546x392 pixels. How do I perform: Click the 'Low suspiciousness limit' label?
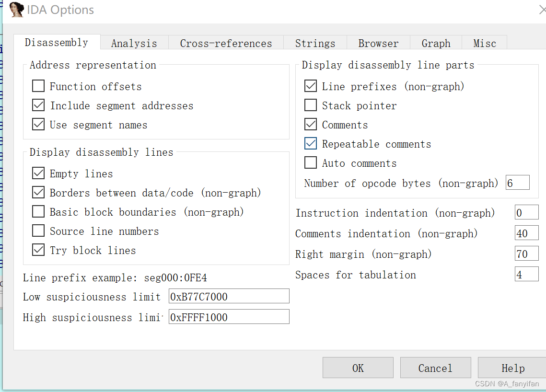92,297
